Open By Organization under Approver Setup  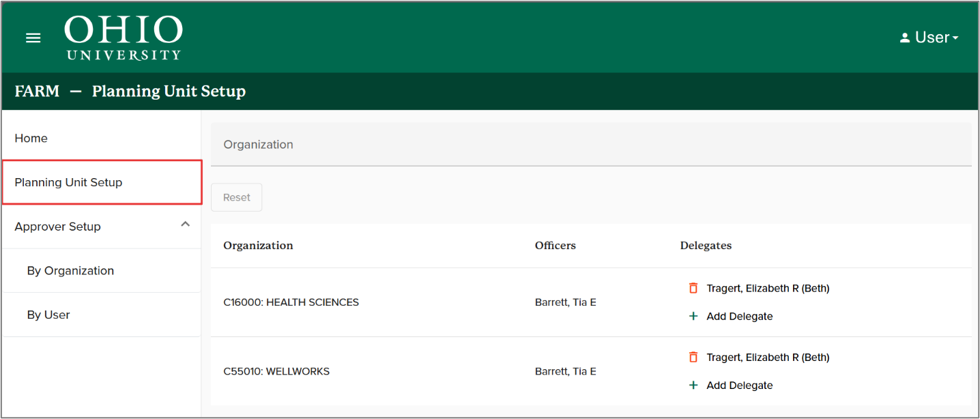point(70,271)
